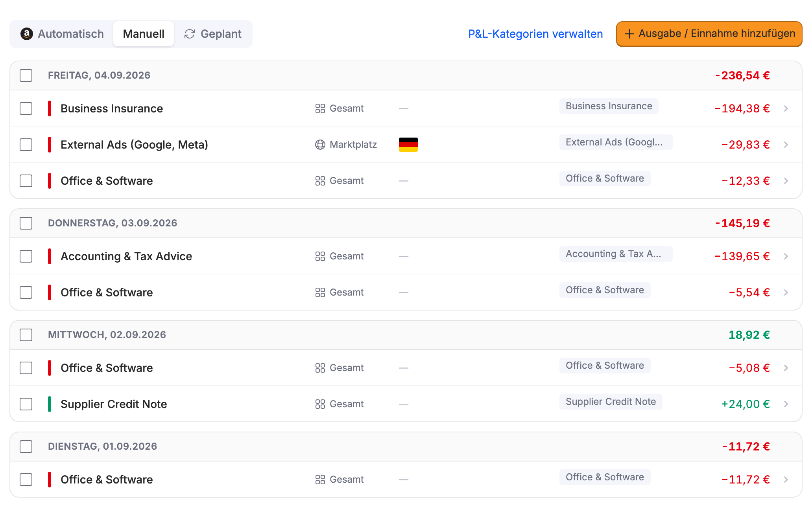Screen dimensions: 812x511
Task: Check the Supplier Credit Note checkbox
Action: [26, 404]
